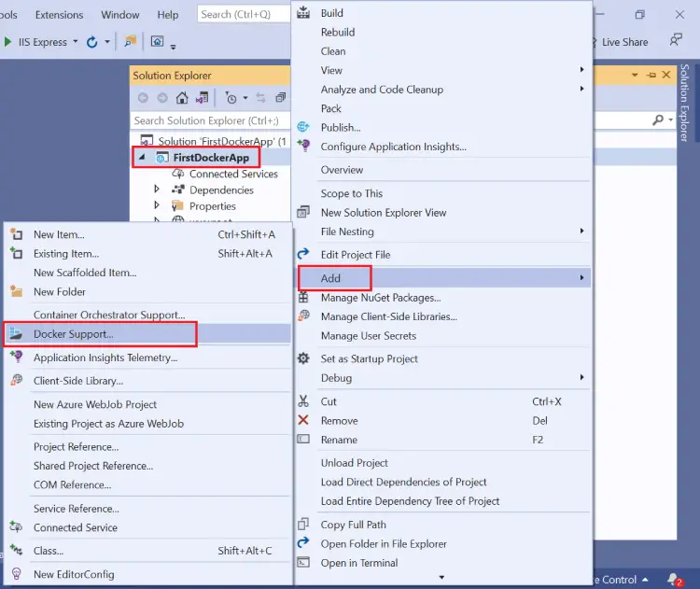Expand the Properties tree node
Screen dimensions: 700x589
[157, 205]
